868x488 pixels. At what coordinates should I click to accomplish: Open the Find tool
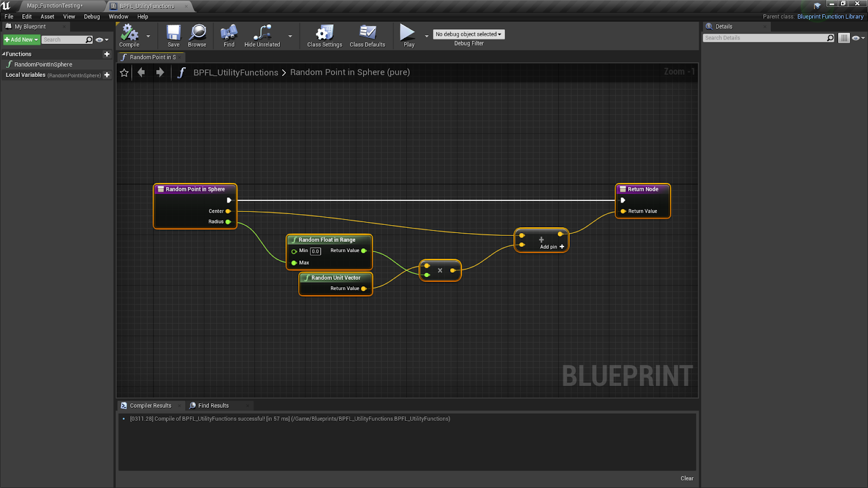228,35
